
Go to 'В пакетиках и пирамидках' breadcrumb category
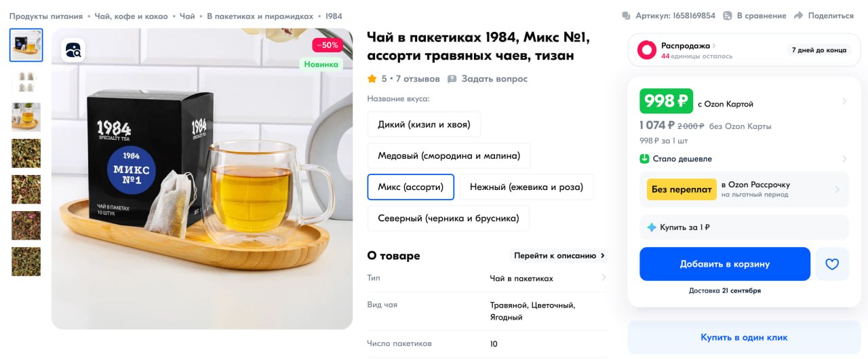(x=260, y=16)
